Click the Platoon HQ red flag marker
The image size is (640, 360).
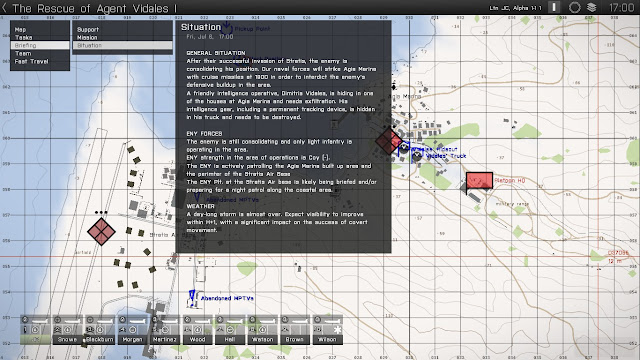[479, 180]
